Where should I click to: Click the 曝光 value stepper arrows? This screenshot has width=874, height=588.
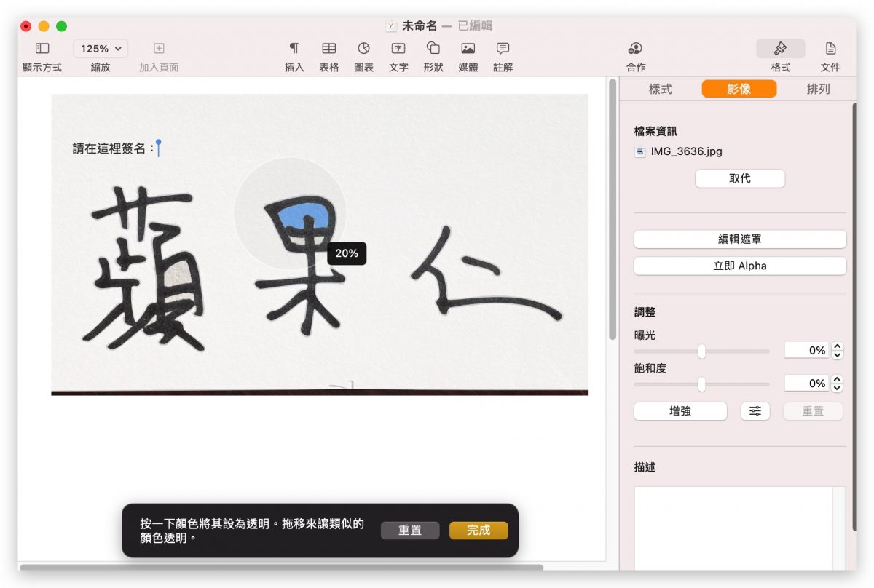(838, 351)
